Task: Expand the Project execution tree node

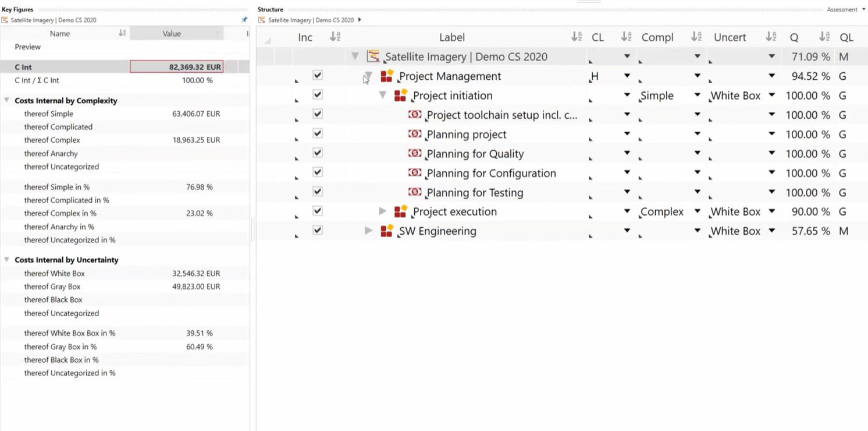Action: (x=382, y=211)
